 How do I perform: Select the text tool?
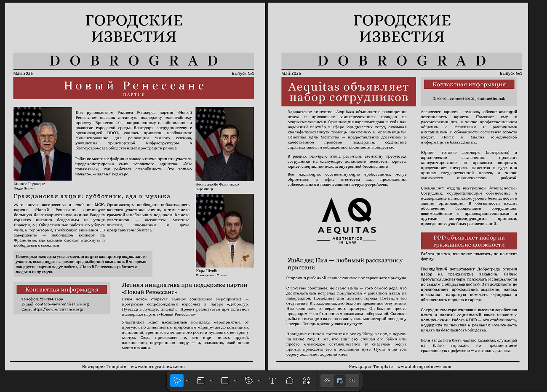272,381
